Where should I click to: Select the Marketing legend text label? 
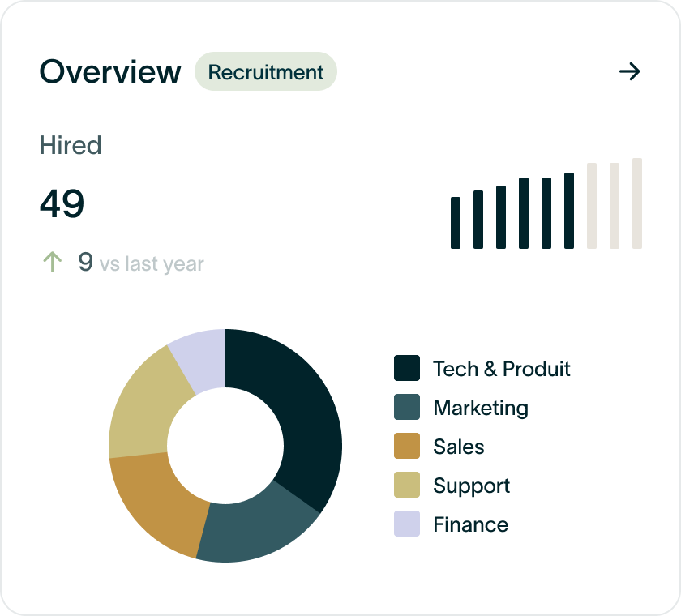pyautogui.click(x=481, y=408)
